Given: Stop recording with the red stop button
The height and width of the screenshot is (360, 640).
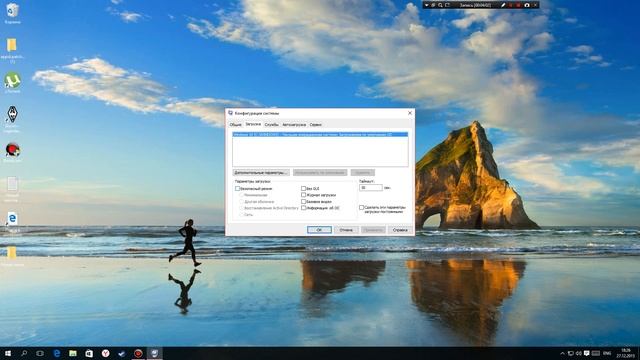Looking at the screenshot, I should pos(518,5).
